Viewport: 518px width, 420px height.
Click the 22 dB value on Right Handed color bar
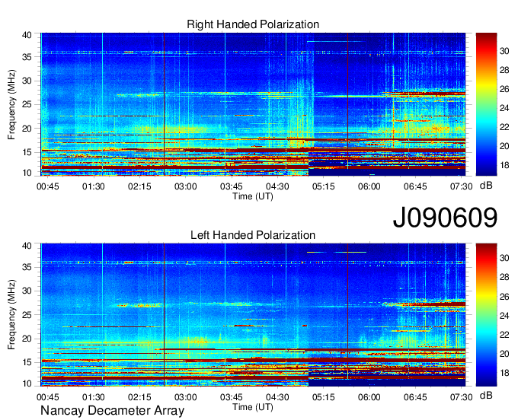click(504, 127)
